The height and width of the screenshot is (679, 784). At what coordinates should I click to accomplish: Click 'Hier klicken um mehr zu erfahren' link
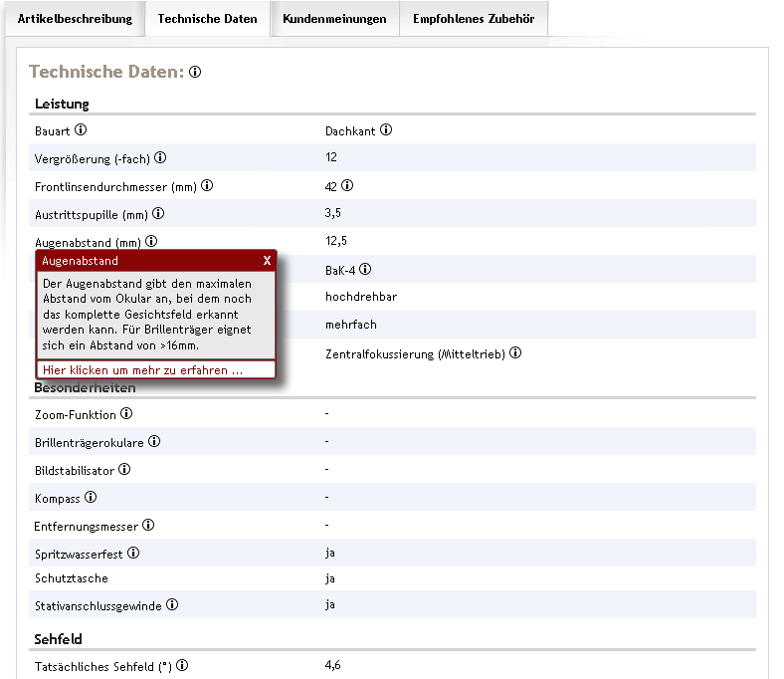142,369
